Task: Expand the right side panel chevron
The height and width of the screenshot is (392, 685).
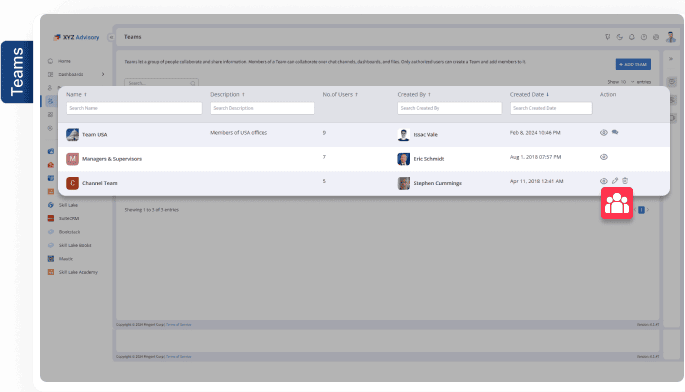Action: click(x=671, y=59)
